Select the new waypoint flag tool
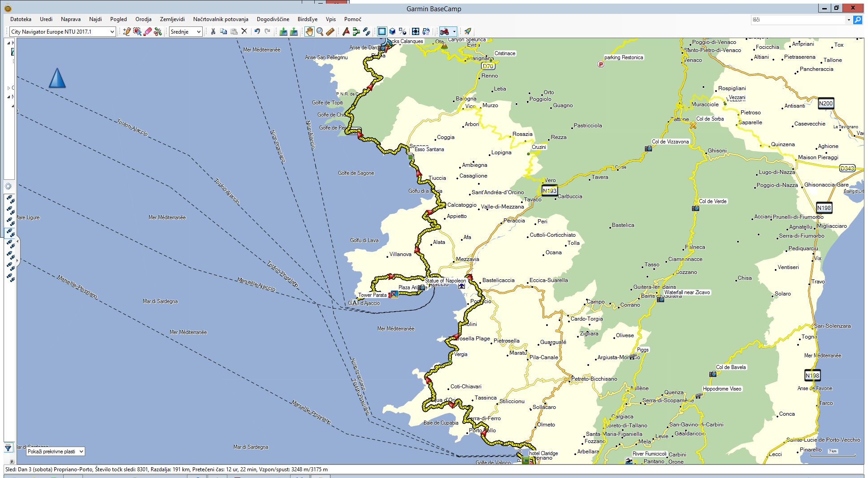The image size is (868, 478). [346, 31]
